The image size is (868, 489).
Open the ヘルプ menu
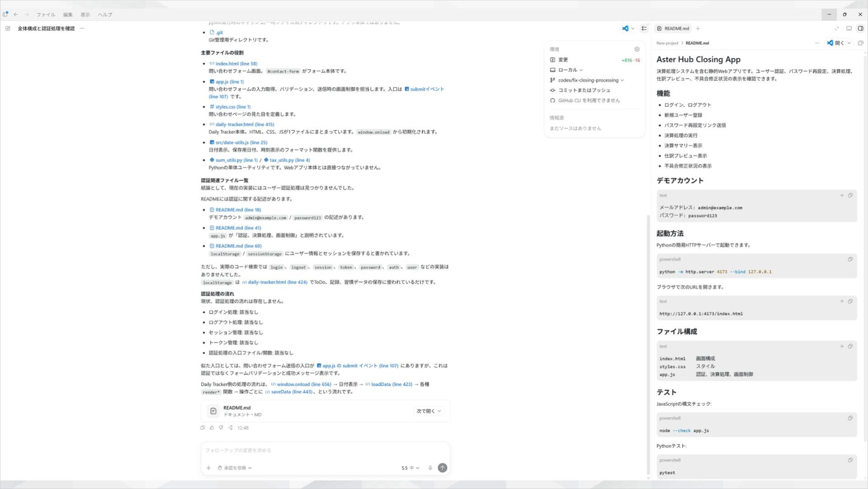point(105,14)
